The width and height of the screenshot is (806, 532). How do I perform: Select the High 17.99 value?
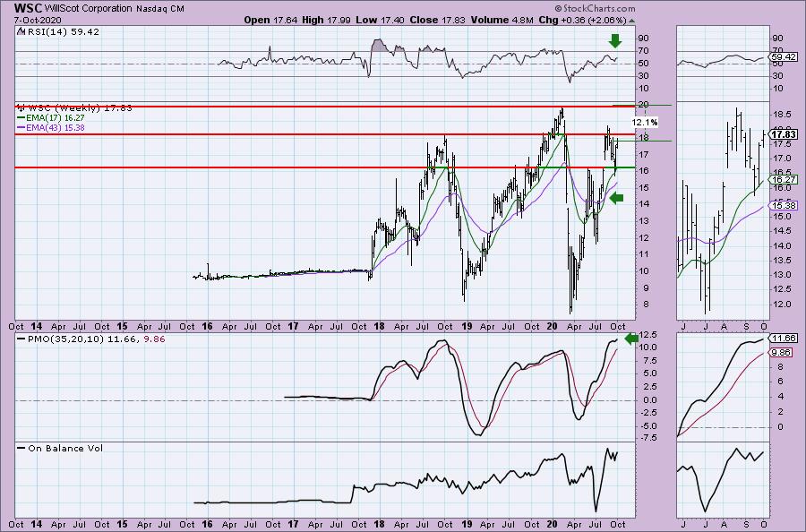pyautogui.click(x=326, y=20)
